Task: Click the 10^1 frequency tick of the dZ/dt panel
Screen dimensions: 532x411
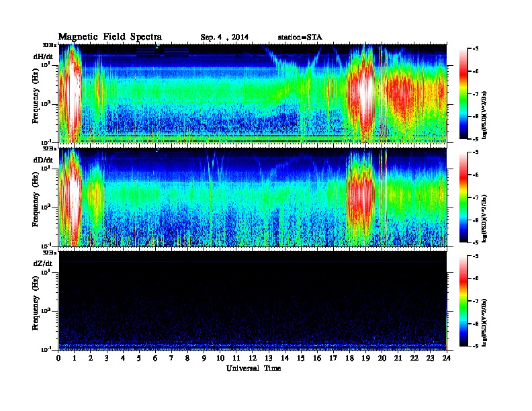Action: [x=46, y=272]
